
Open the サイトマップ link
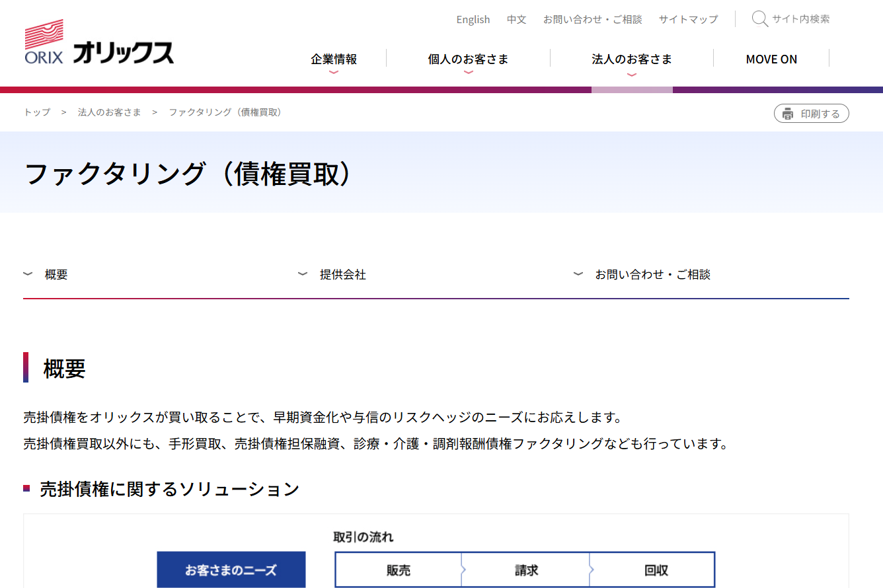click(687, 20)
